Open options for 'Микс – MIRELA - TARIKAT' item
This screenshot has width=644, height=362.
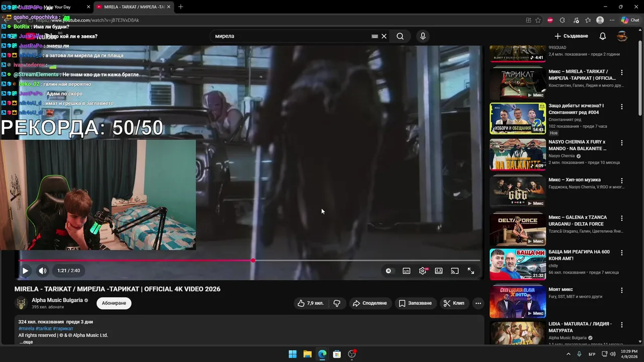[x=622, y=72]
